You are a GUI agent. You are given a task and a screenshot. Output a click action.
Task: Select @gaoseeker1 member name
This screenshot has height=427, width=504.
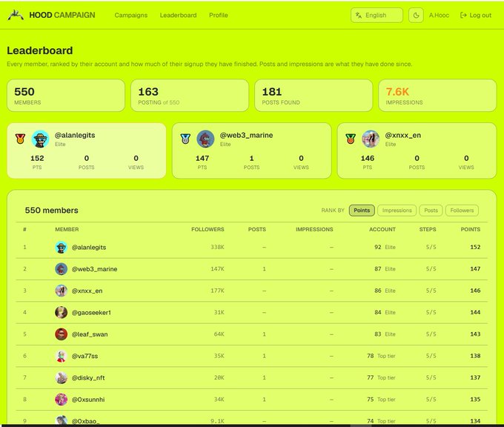[x=91, y=313]
